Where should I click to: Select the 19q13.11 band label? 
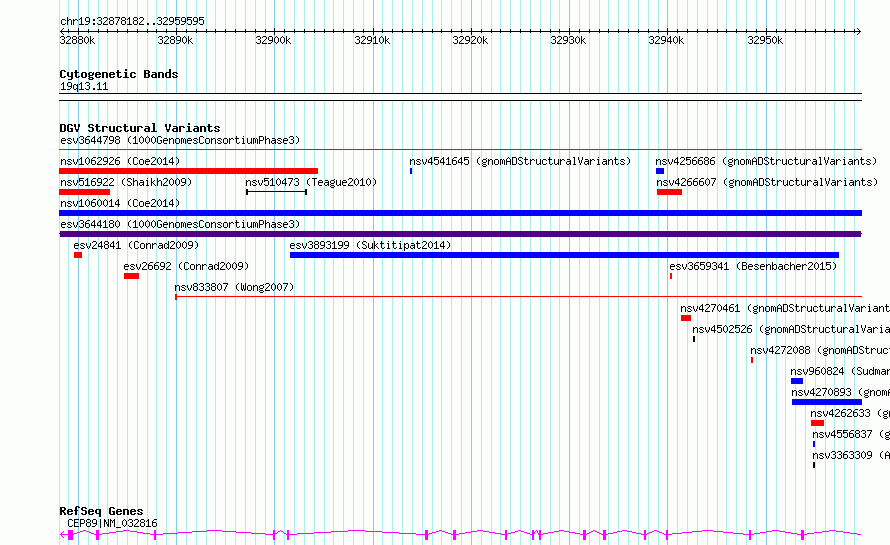coord(84,86)
